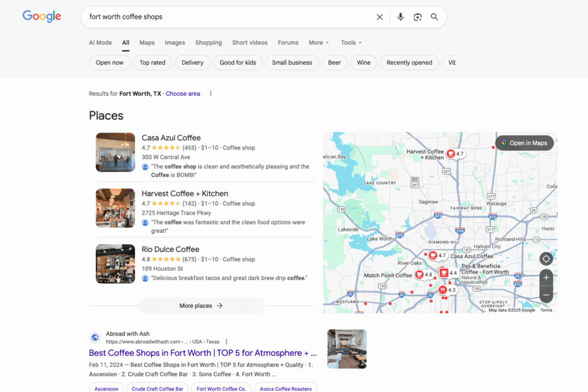
Task: Click the my-location icon on the map
Action: [x=546, y=259]
